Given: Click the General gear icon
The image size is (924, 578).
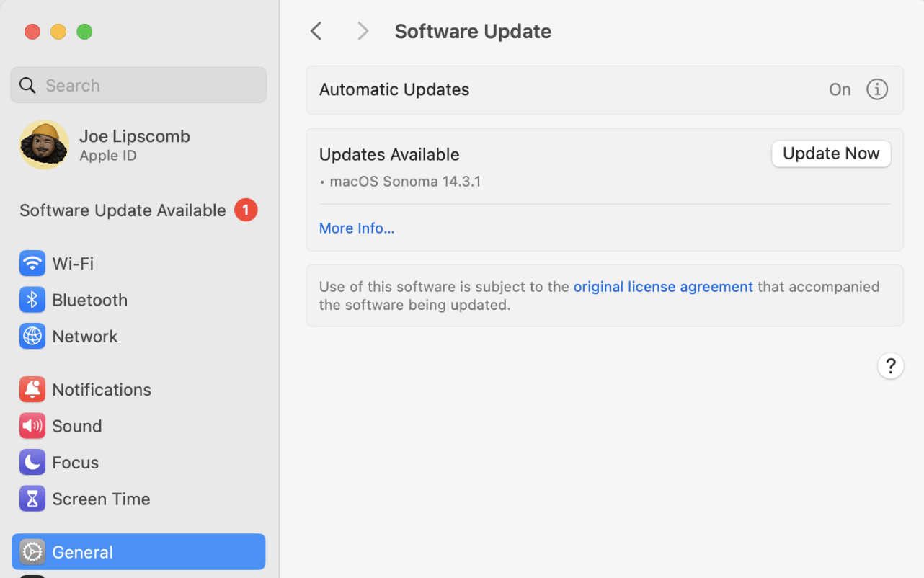Looking at the screenshot, I should coord(32,552).
